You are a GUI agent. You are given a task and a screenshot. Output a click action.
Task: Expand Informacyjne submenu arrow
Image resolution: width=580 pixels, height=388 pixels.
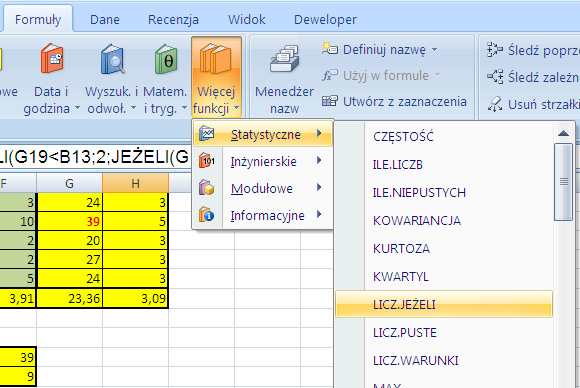click(319, 215)
